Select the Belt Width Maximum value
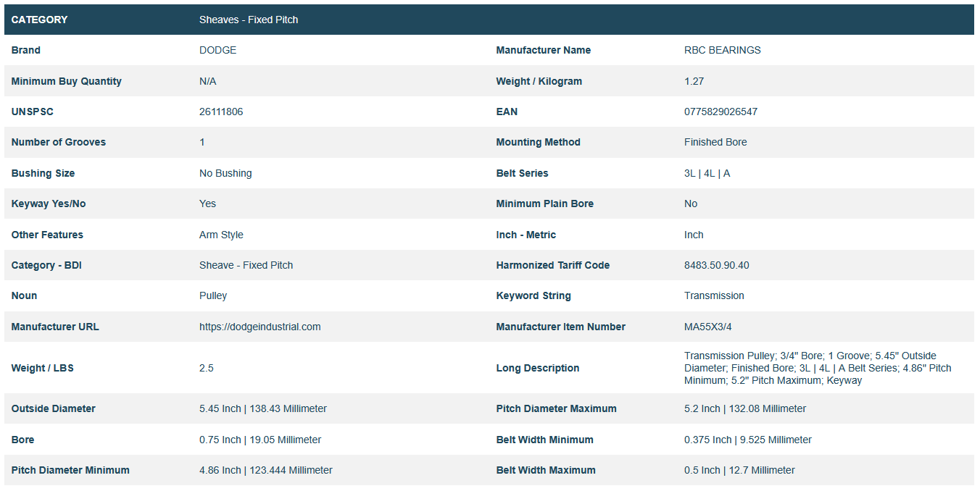 (x=739, y=470)
